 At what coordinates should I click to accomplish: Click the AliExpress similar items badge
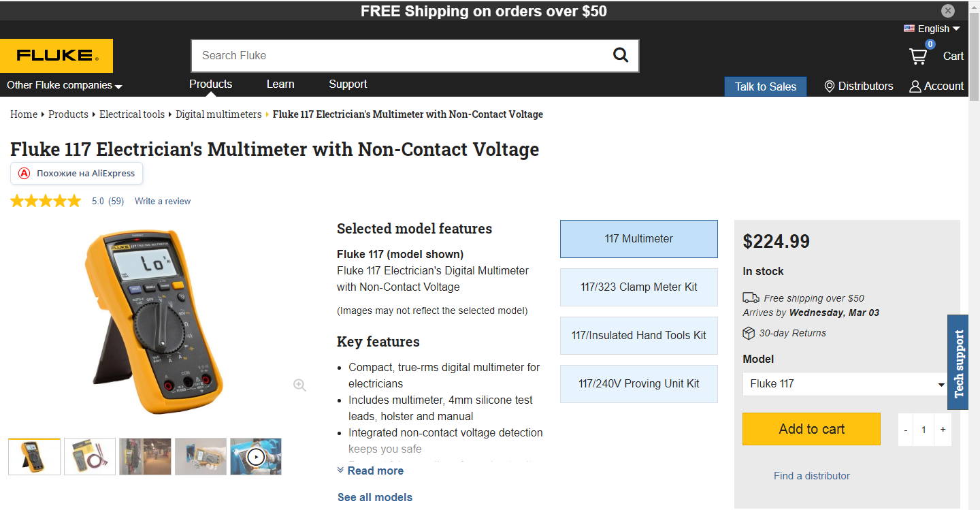click(76, 173)
